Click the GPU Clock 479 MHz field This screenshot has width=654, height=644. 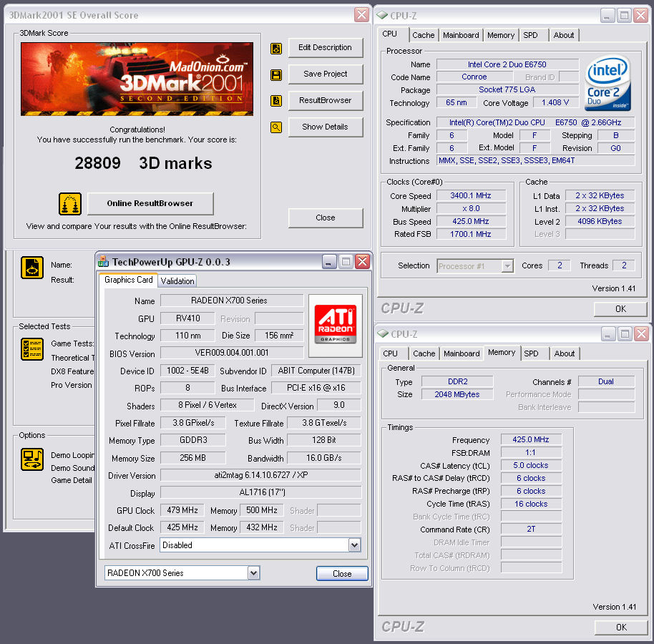point(182,510)
